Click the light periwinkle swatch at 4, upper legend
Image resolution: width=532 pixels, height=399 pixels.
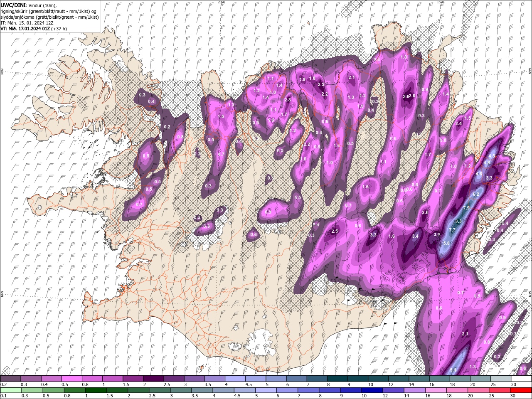[235, 378]
